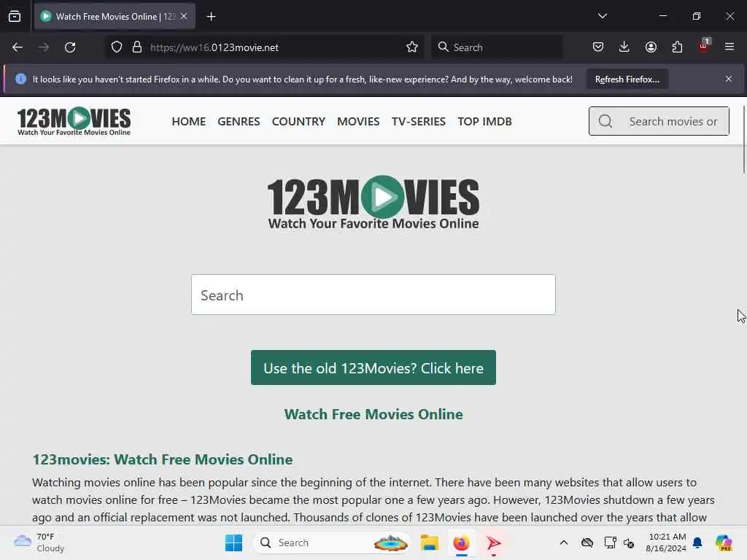Open the clock showing 10:21 AM
747x560 pixels.
(x=666, y=542)
